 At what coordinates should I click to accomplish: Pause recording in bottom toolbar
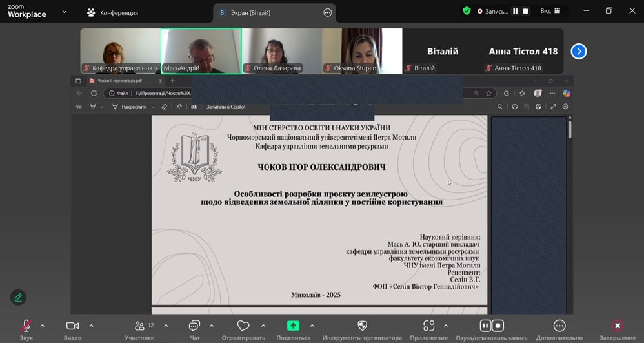pos(485,326)
